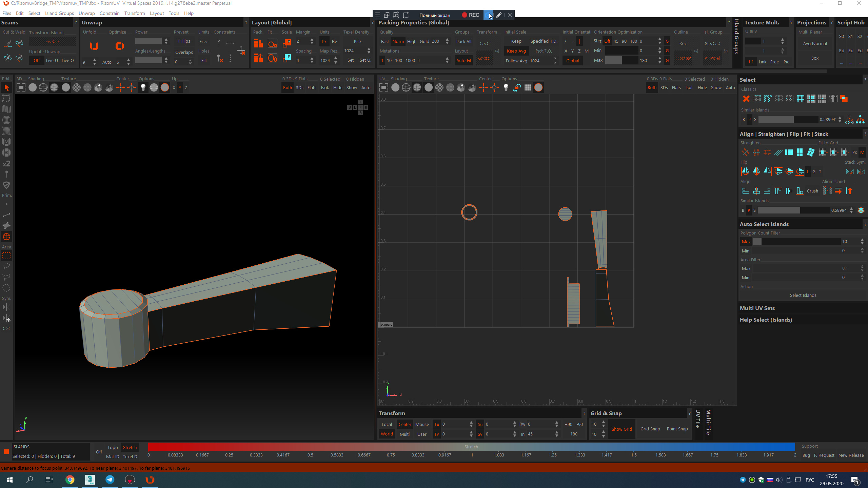Screen dimensions: 868x488
Task: Open the Files menu
Action: coord(7,14)
